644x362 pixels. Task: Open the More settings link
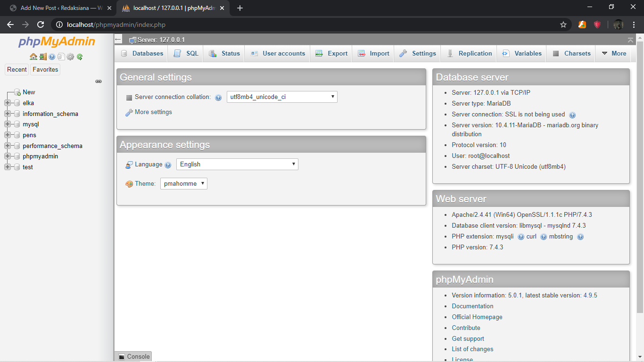pos(153,112)
